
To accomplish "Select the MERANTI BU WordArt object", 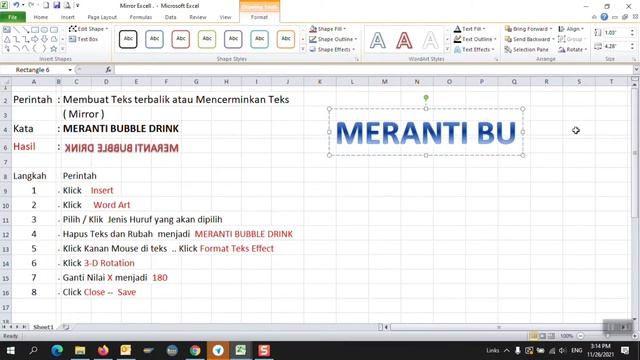I will point(426,133).
